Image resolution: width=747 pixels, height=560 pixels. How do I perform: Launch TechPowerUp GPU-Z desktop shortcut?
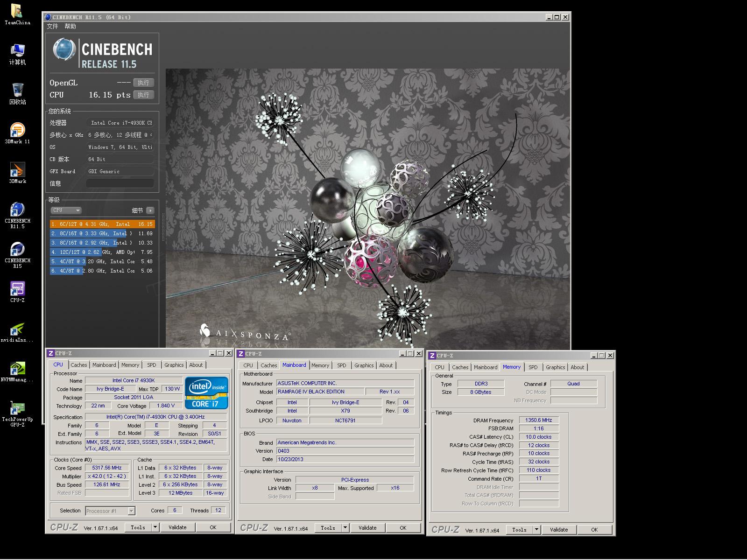pyautogui.click(x=17, y=413)
